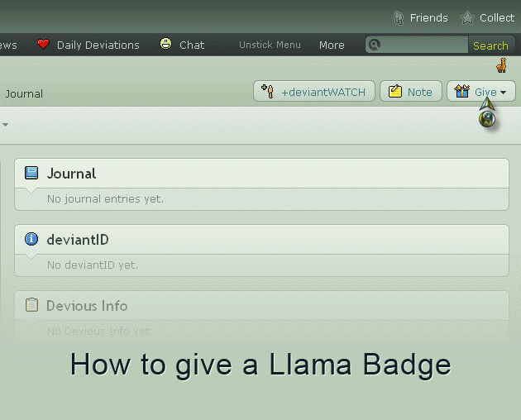Click the magnifier icon in the search box

pyautogui.click(x=374, y=45)
